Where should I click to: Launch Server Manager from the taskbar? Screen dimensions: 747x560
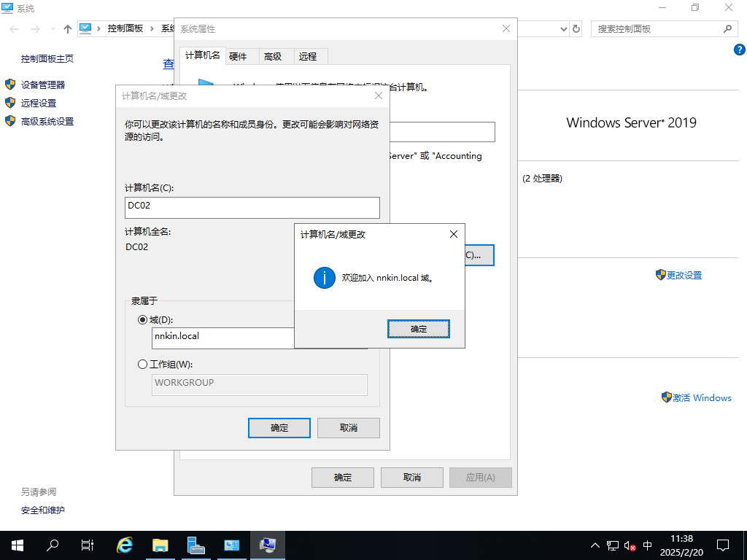[196, 545]
